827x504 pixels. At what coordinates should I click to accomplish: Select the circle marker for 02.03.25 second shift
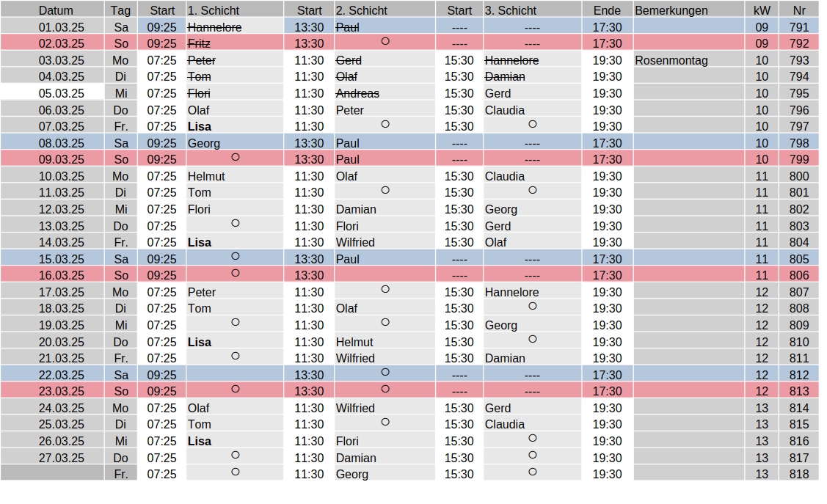385,41
